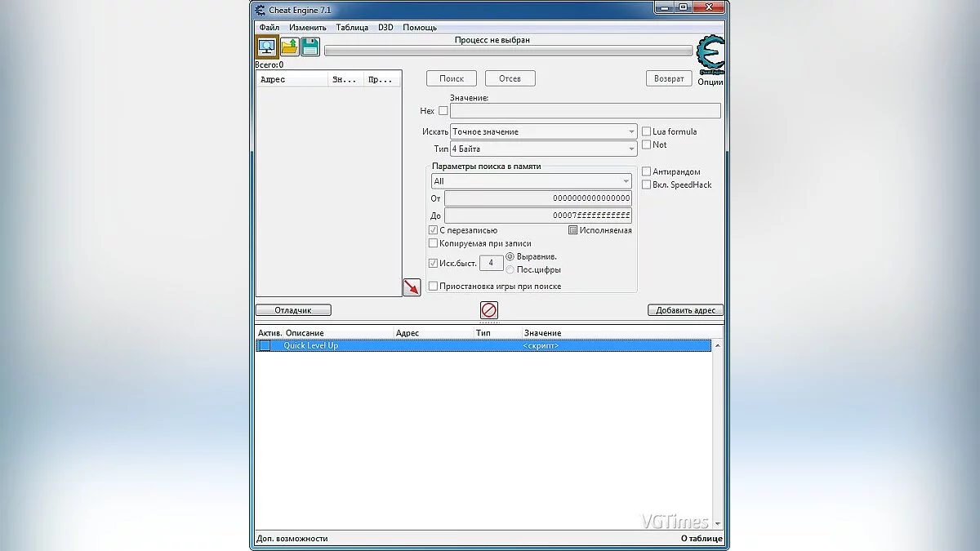Open a saved cheat table file
The width and height of the screenshot is (980, 551).
(289, 46)
